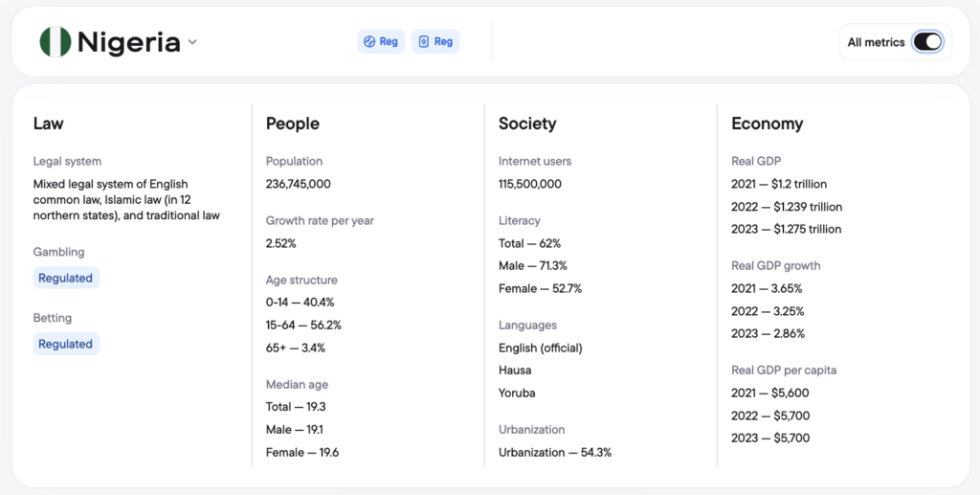Click the Internet users value 115,500,000
Viewport: 980px width, 495px height.
530,184
